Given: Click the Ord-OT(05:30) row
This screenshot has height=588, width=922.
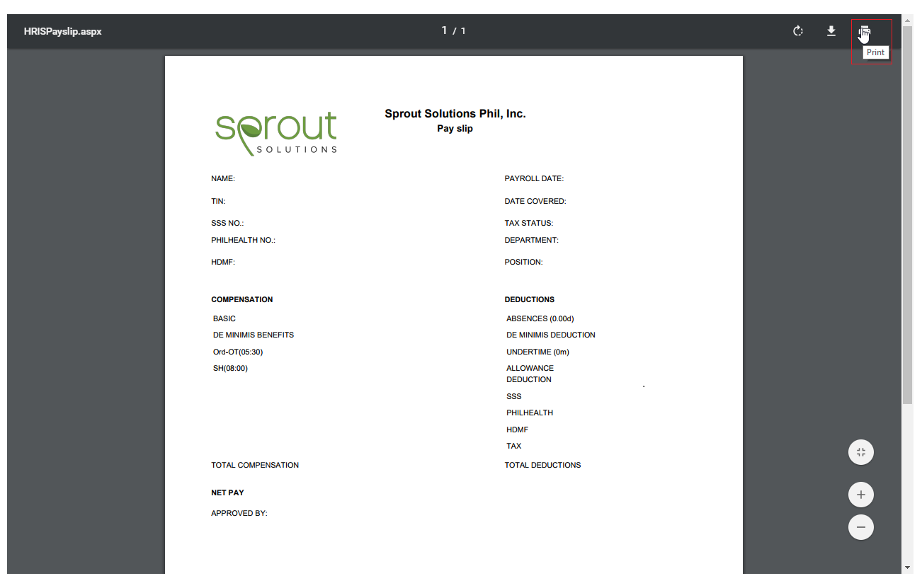Looking at the screenshot, I should tap(238, 352).
